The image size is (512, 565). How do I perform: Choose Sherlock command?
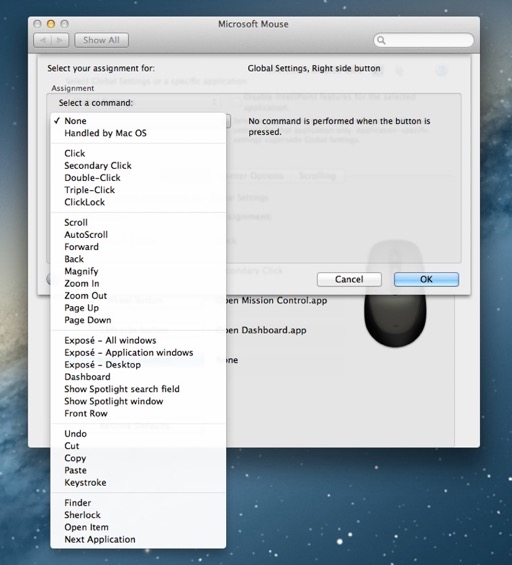pyautogui.click(x=138, y=515)
